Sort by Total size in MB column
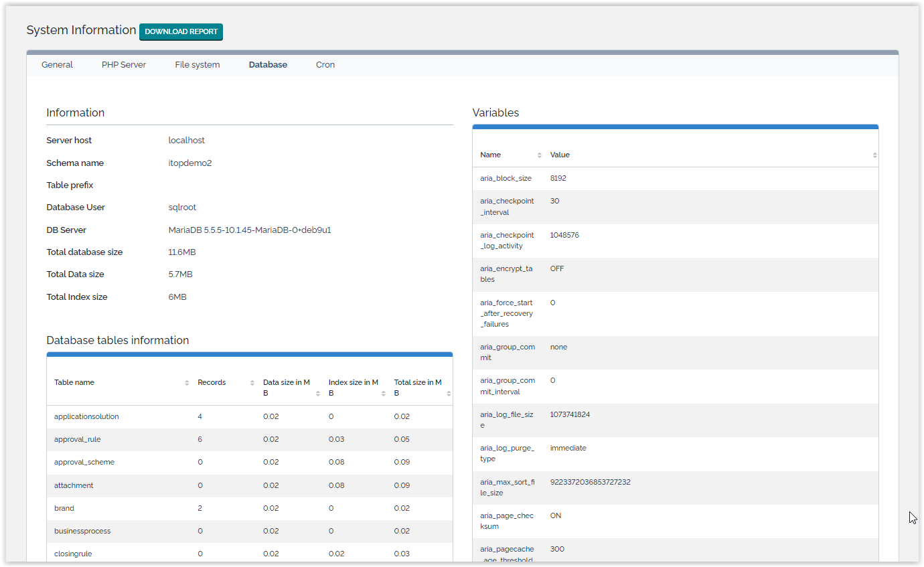The image size is (924, 567). (x=449, y=394)
